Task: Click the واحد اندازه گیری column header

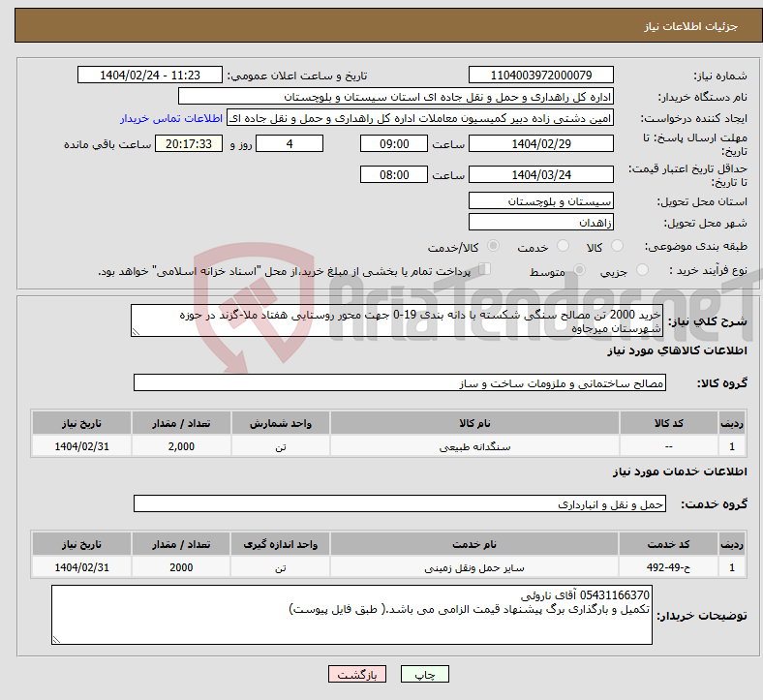Action: point(281,544)
